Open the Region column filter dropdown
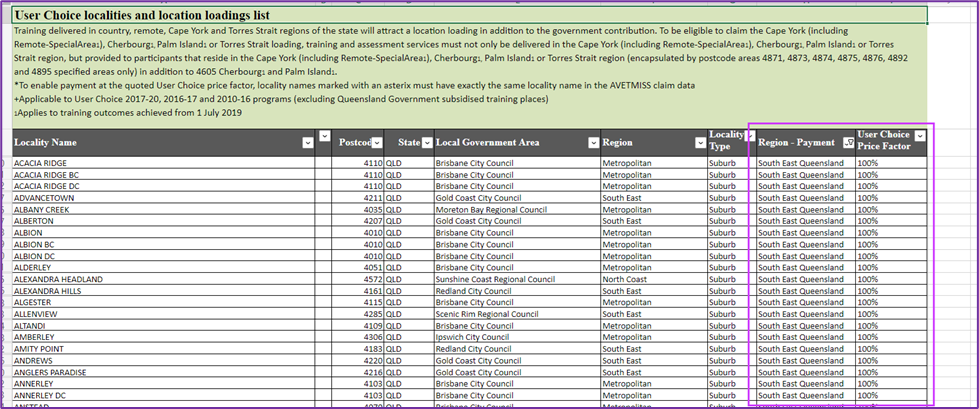 [x=700, y=143]
